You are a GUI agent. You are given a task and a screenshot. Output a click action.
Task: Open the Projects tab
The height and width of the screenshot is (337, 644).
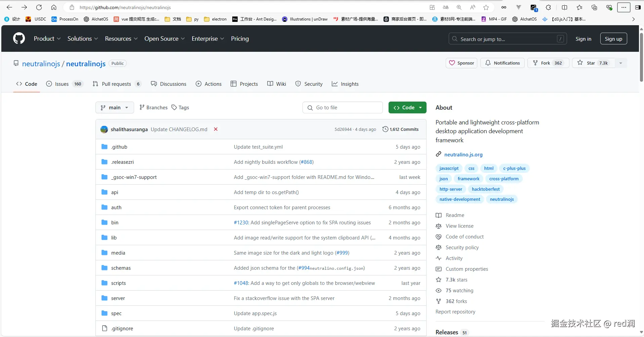click(244, 84)
